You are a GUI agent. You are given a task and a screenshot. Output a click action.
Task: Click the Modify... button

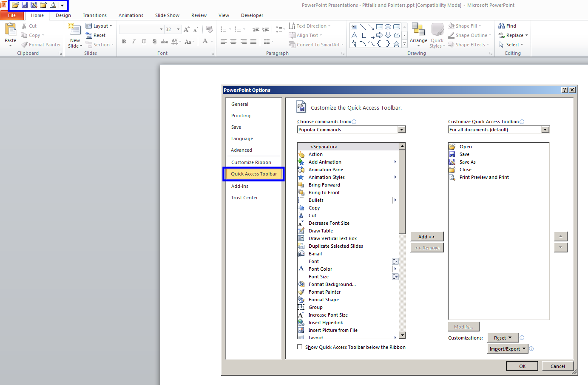(x=463, y=327)
